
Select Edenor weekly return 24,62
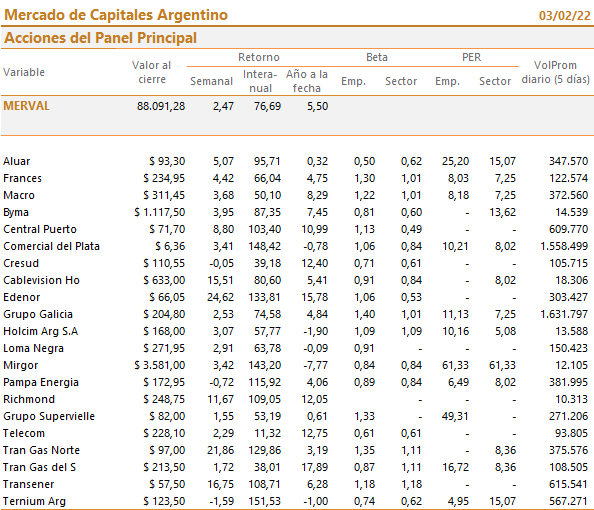(x=220, y=297)
